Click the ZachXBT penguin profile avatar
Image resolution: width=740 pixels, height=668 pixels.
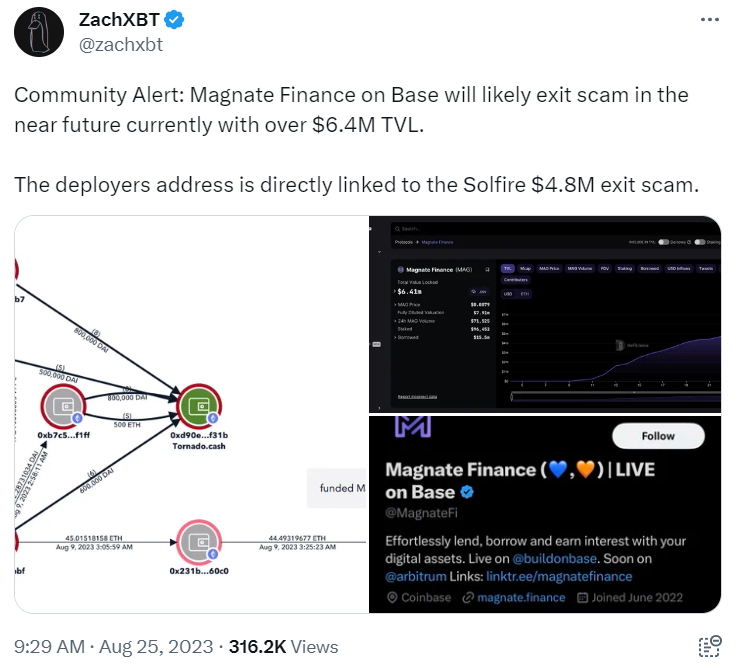39,32
